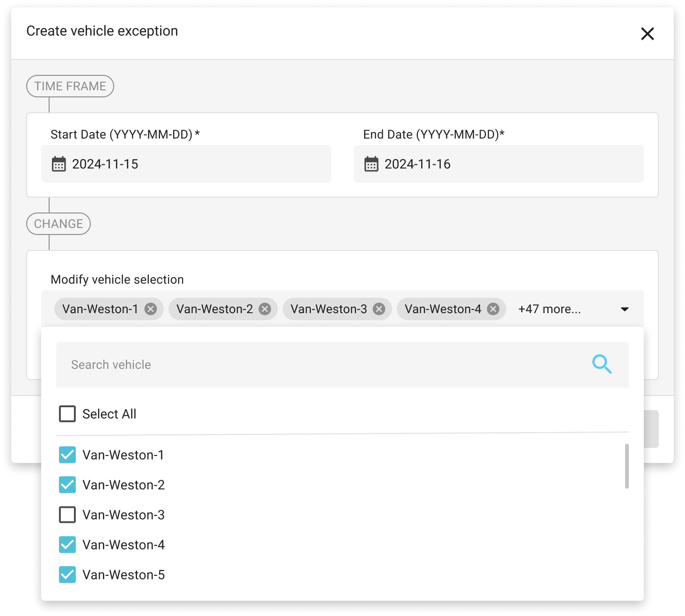Select the TIME FRAME section label
685x616 pixels.
point(70,86)
